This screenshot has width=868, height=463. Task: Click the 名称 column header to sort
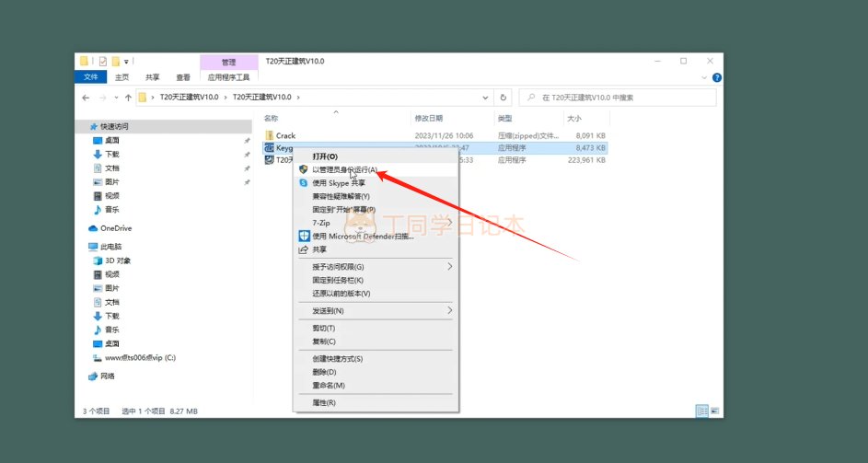click(x=272, y=119)
